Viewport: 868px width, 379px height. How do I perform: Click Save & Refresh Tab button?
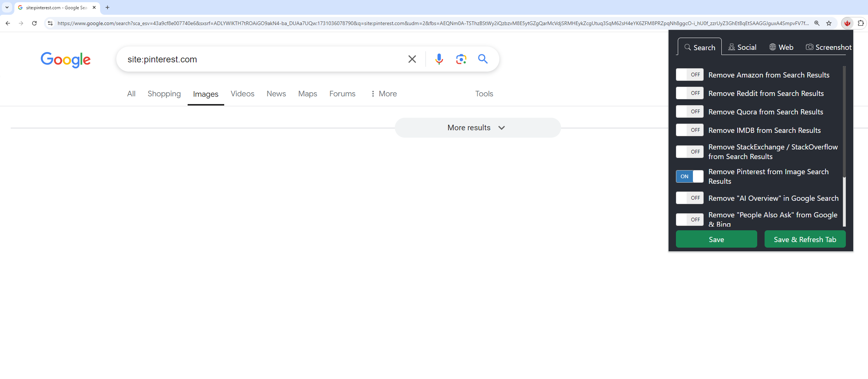tap(805, 240)
